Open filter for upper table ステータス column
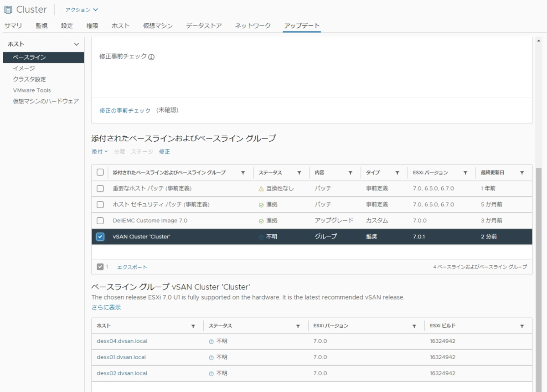 point(299,173)
